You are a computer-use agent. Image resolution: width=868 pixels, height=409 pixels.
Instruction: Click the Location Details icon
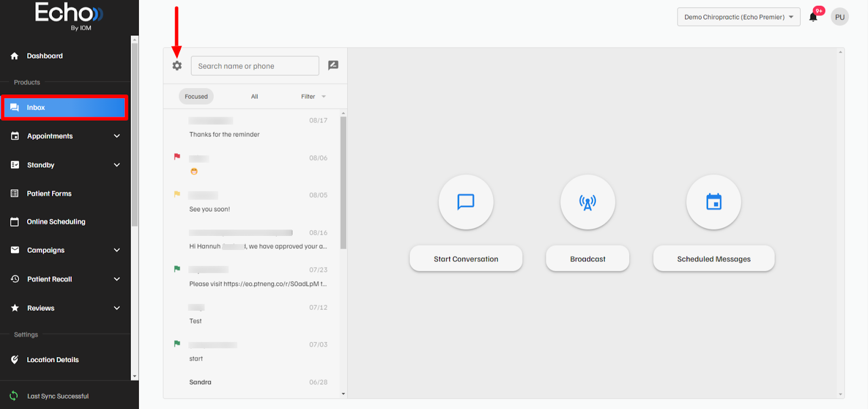pos(15,360)
